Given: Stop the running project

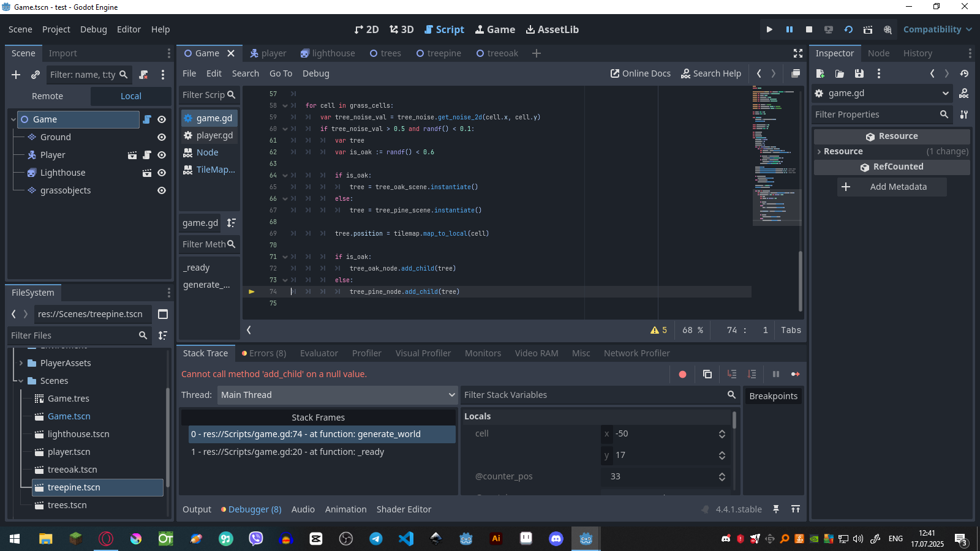Looking at the screenshot, I should [x=809, y=29].
